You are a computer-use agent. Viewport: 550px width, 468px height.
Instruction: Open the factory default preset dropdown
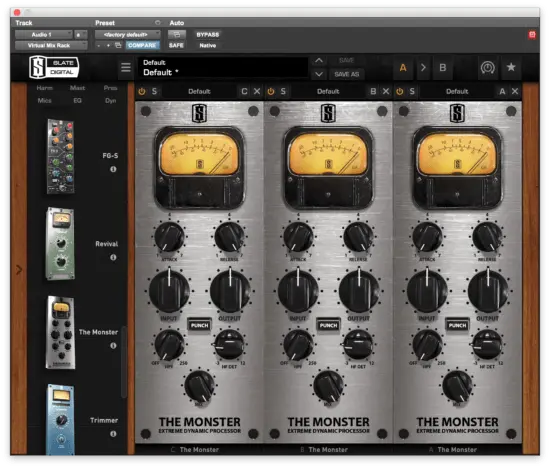click(x=128, y=34)
